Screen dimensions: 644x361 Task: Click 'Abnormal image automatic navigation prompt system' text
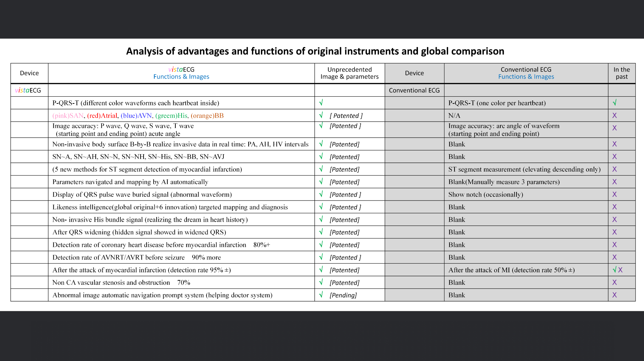[162, 296]
